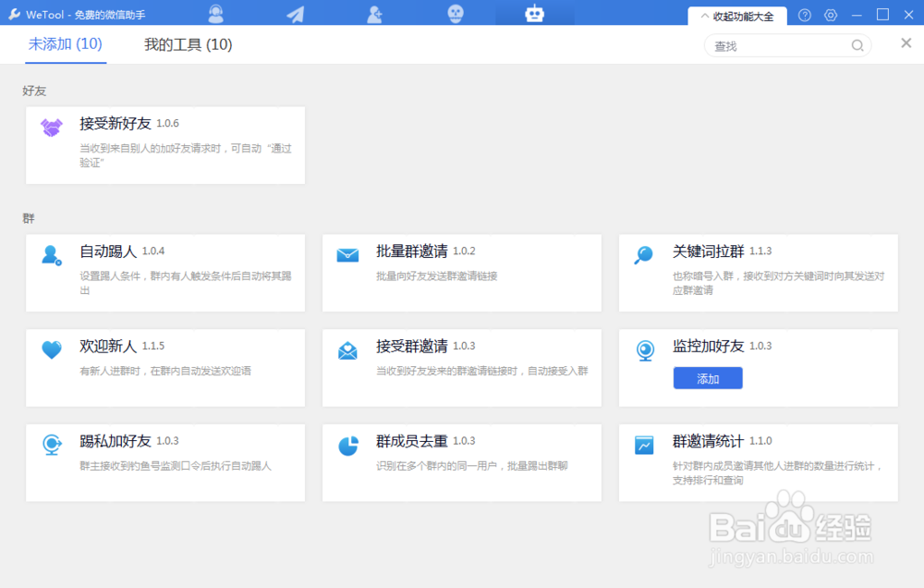Open the settings gear icon
Image resolution: width=924 pixels, height=588 pixels.
click(831, 16)
